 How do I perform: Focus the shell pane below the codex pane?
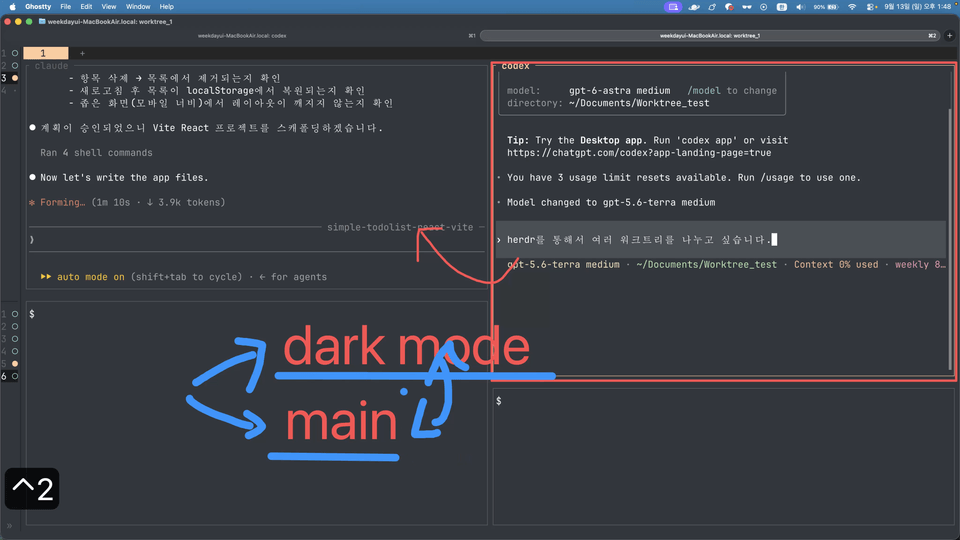(x=724, y=456)
